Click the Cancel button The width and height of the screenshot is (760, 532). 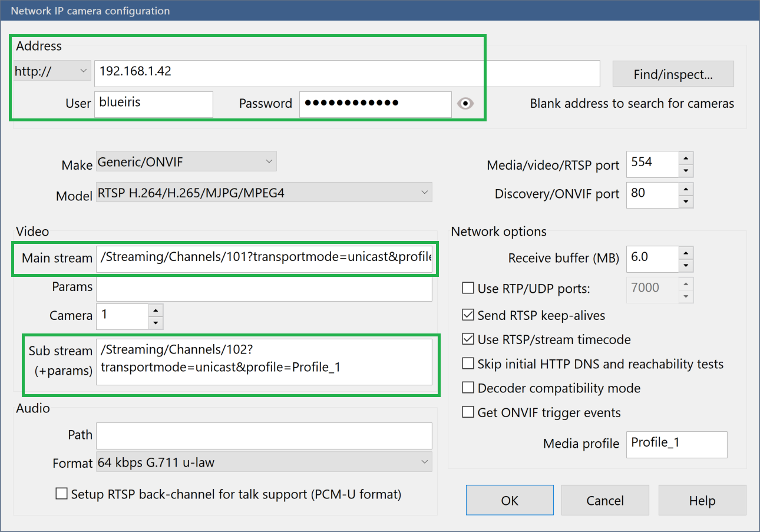[x=605, y=500]
